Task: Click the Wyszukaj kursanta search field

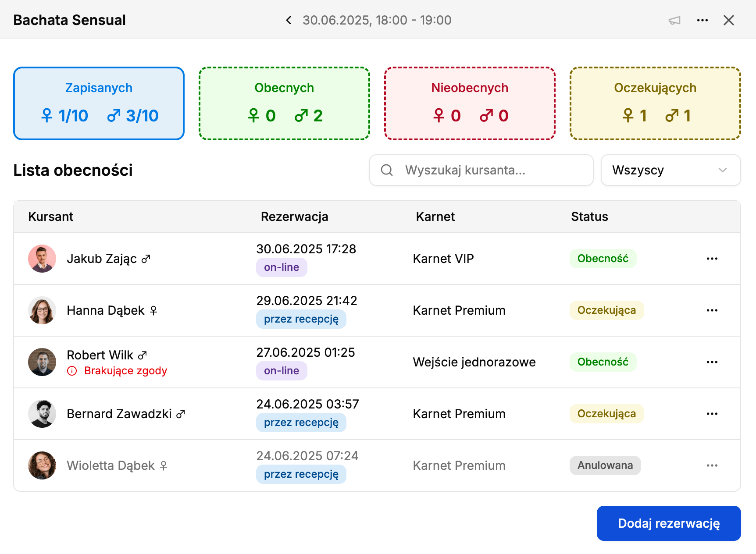Action: coord(481,170)
